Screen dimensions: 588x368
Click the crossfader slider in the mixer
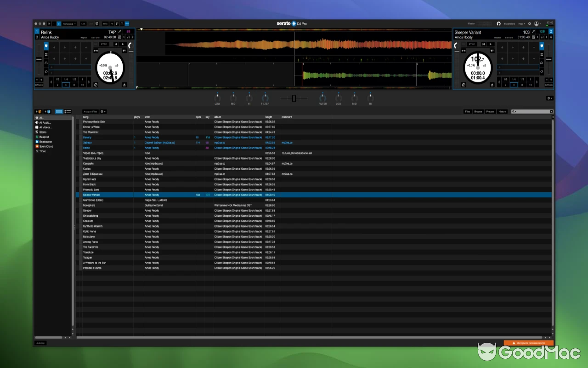(294, 98)
